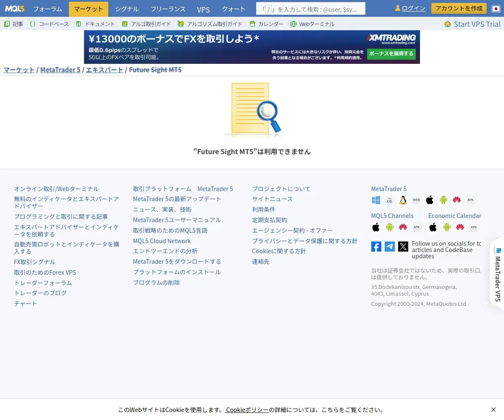Open the MetaTrader VPS side tab

point(497,274)
